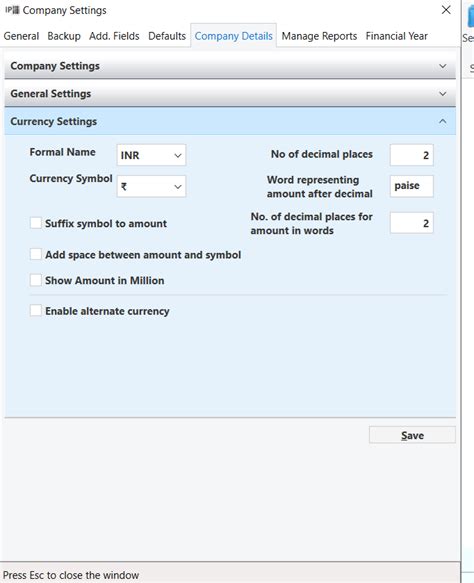Expand the General Settings section
474x583 pixels.
click(230, 94)
